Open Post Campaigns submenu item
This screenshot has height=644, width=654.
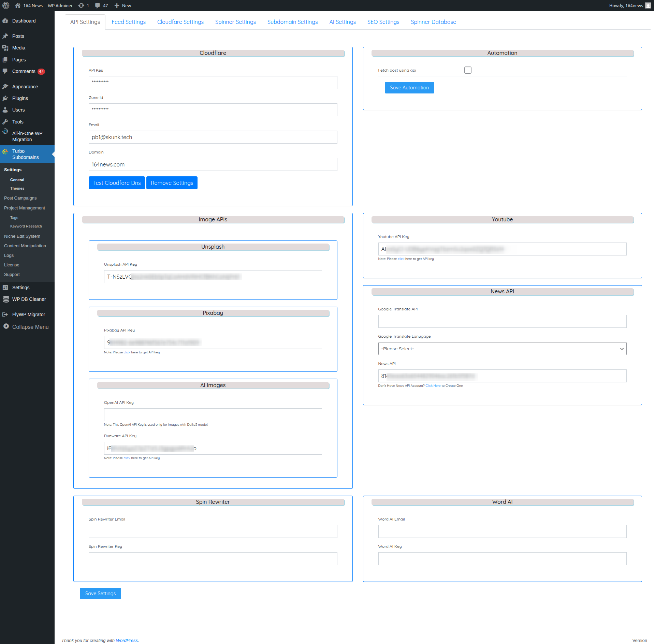[20, 198]
